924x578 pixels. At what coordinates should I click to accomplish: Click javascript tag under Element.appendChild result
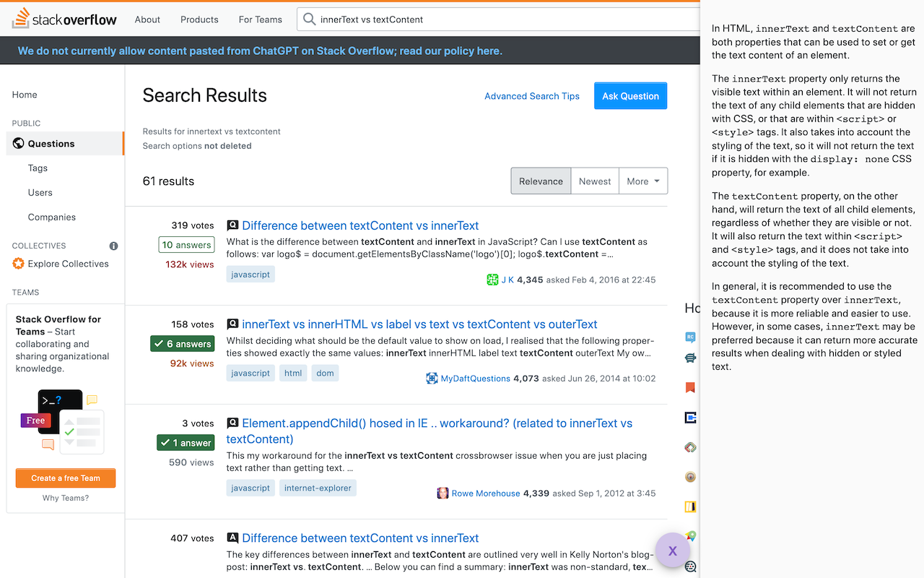pyautogui.click(x=250, y=488)
